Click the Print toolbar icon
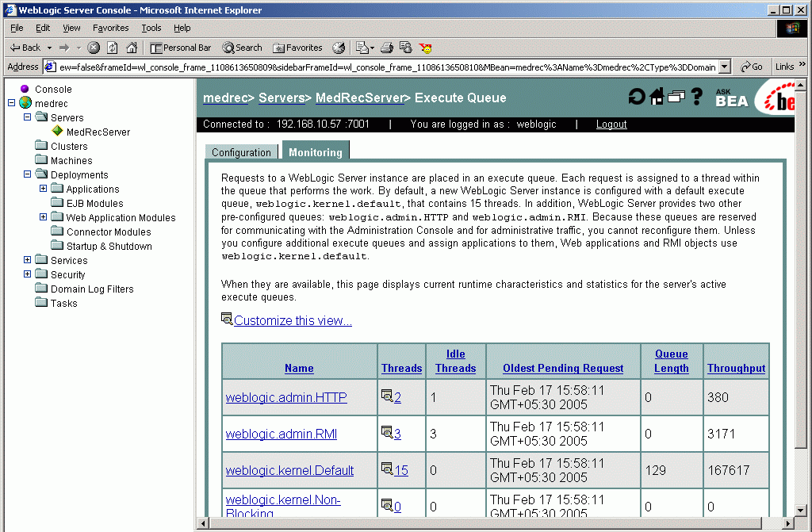Screen dimensions: 812x532 pyautogui.click(x=386, y=48)
